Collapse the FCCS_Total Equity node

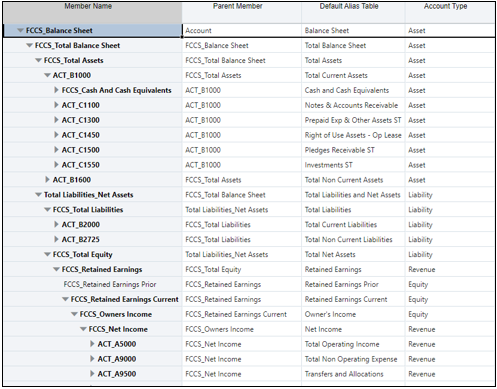click(x=47, y=255)
